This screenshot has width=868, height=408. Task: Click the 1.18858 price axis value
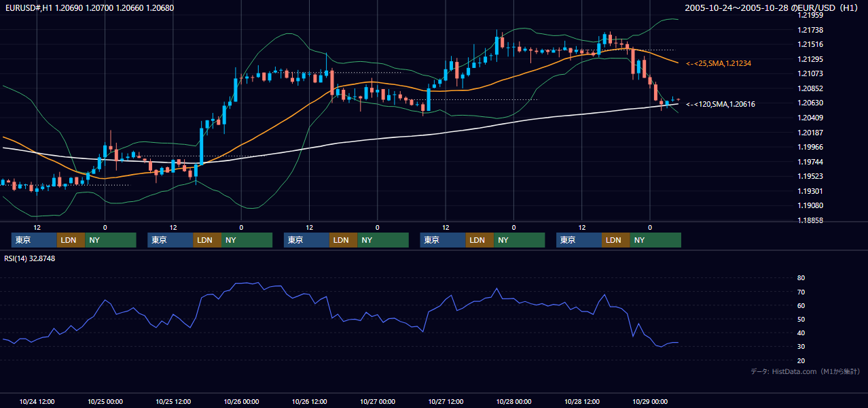(811, 220)
